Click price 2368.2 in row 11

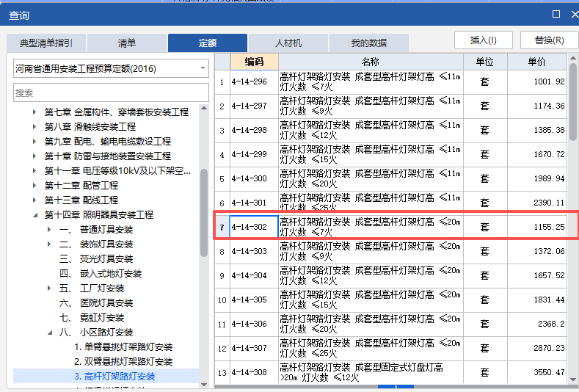pos(551,324)
